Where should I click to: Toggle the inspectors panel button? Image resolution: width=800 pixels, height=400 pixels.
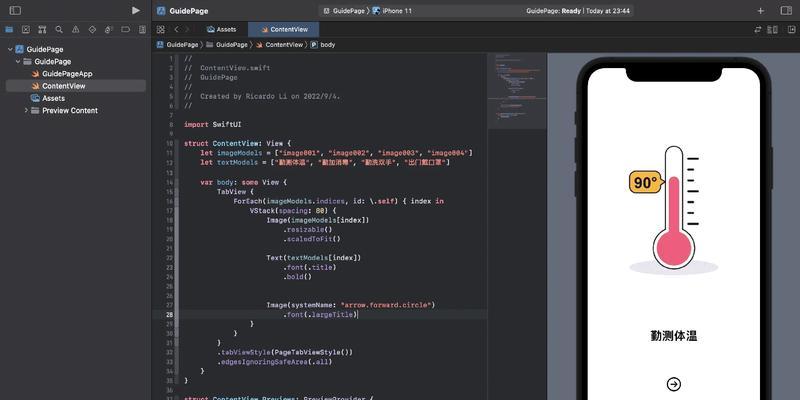(x=786, y=11)
